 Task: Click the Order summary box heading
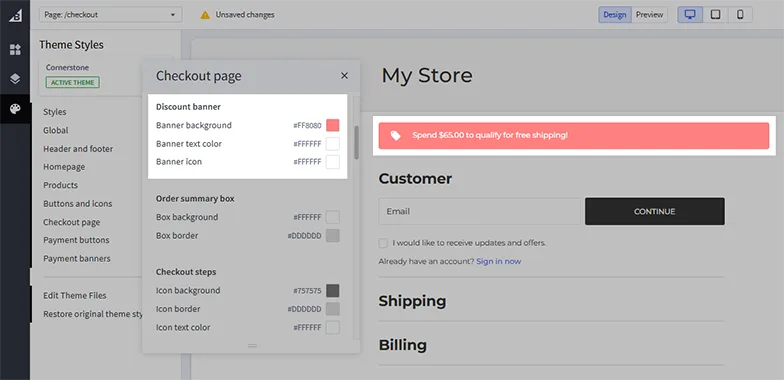[x=195, y=198]
